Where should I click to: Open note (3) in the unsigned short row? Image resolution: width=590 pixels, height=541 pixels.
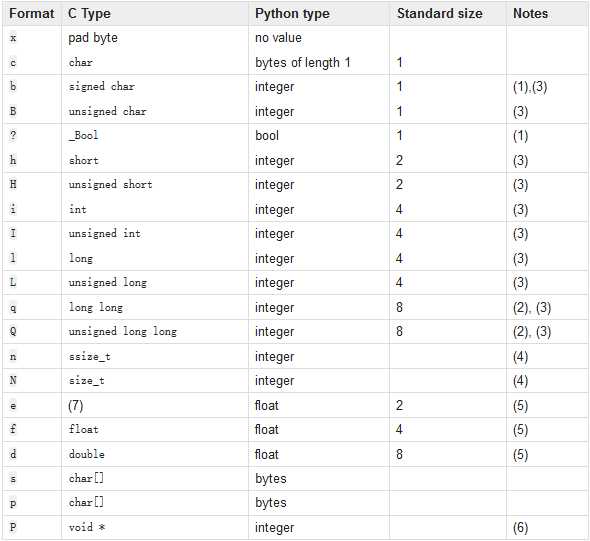[x=520, y=185]
